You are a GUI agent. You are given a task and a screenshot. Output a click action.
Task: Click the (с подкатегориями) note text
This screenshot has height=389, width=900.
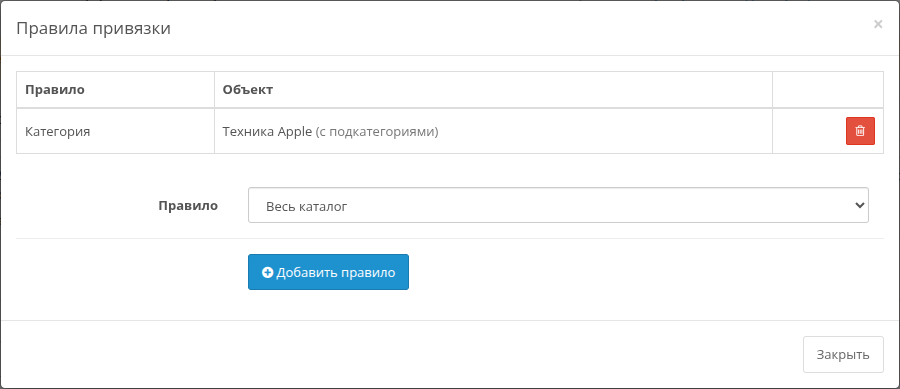[377, 131]
